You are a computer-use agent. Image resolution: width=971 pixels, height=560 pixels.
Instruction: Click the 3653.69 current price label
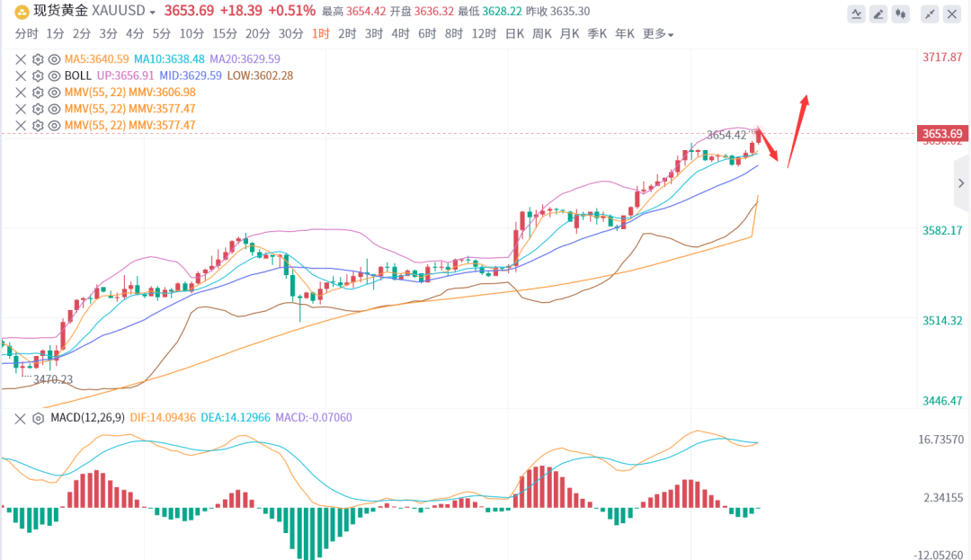pos(941,135)
